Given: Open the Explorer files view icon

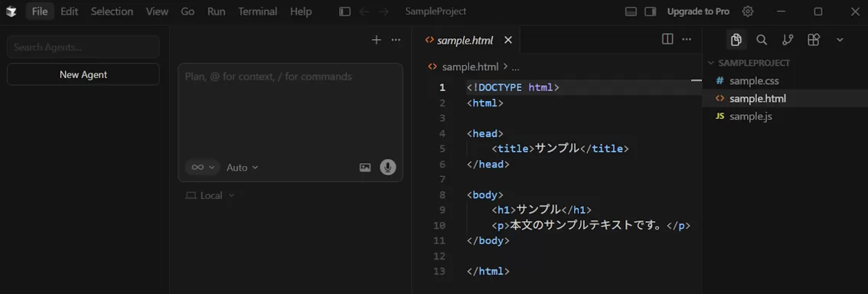Looking at the screenshot, I should click(x=736, y=40).
